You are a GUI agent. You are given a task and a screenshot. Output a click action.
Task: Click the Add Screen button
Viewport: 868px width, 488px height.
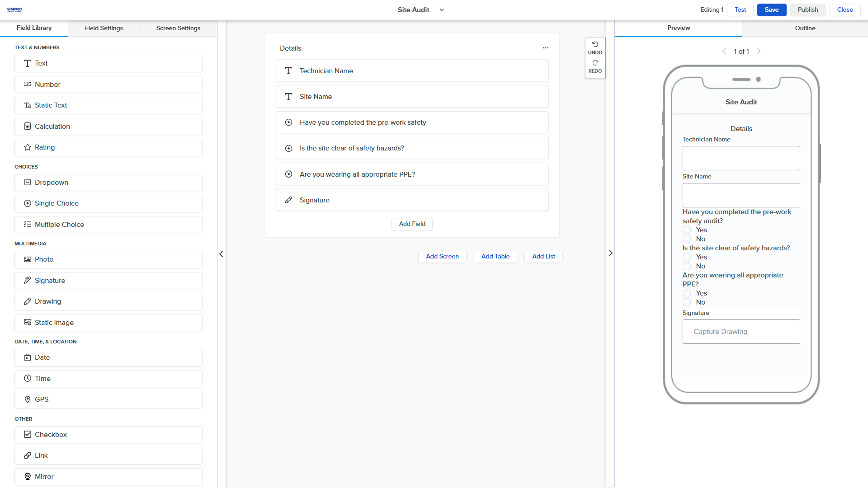tap(442, 257)
